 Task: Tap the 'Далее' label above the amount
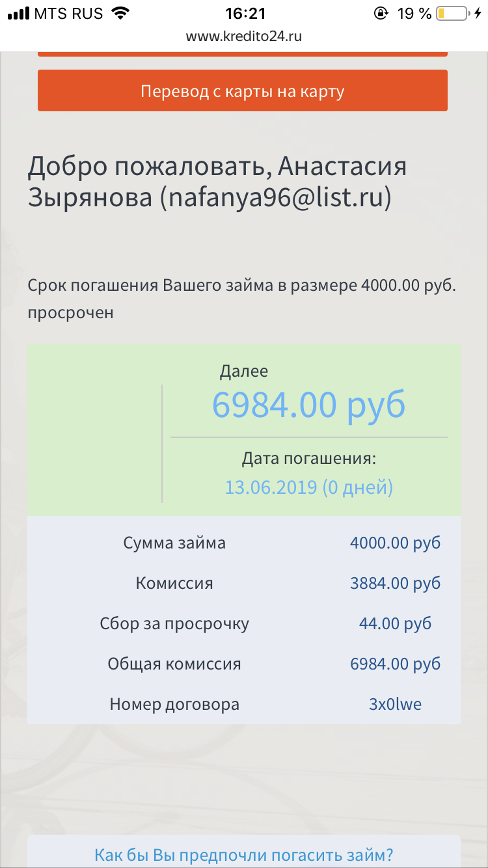click(244, 372)
